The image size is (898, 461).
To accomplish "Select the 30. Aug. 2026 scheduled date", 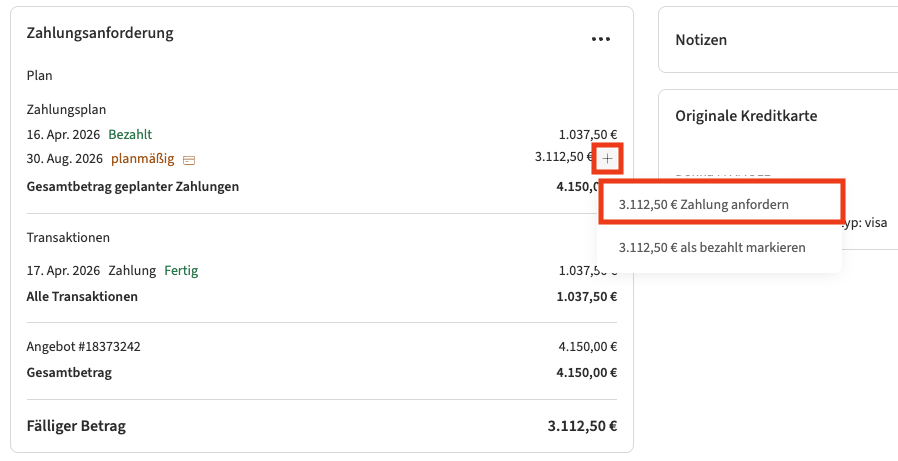I will 65,159.
